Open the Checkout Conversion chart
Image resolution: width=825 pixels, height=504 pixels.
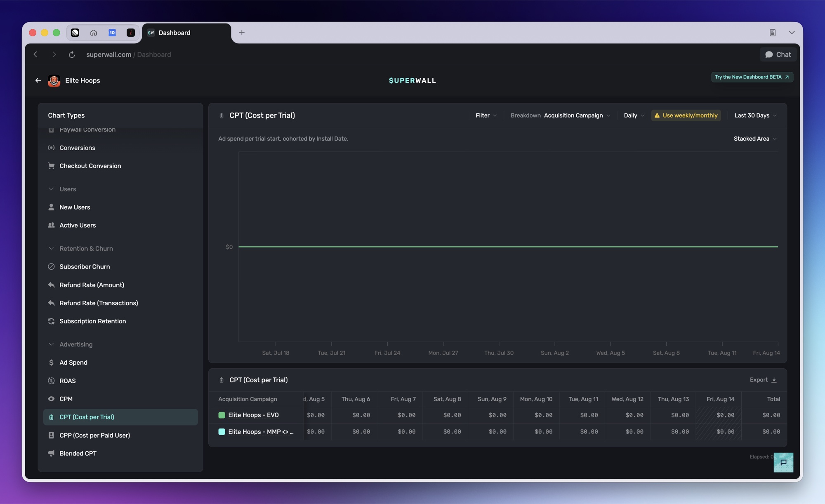(x=90, y=166)
